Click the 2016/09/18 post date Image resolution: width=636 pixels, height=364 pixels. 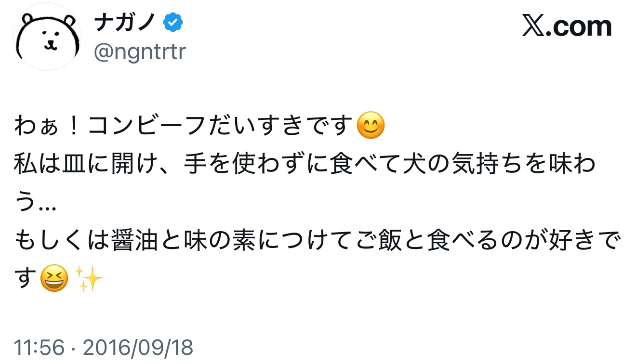138,348
